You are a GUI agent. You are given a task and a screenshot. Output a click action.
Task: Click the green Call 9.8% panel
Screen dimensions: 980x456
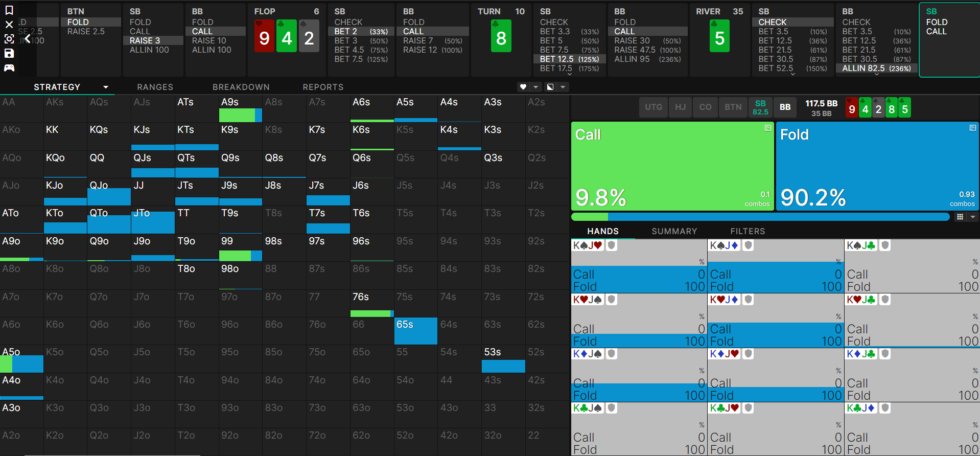point(672,166)
